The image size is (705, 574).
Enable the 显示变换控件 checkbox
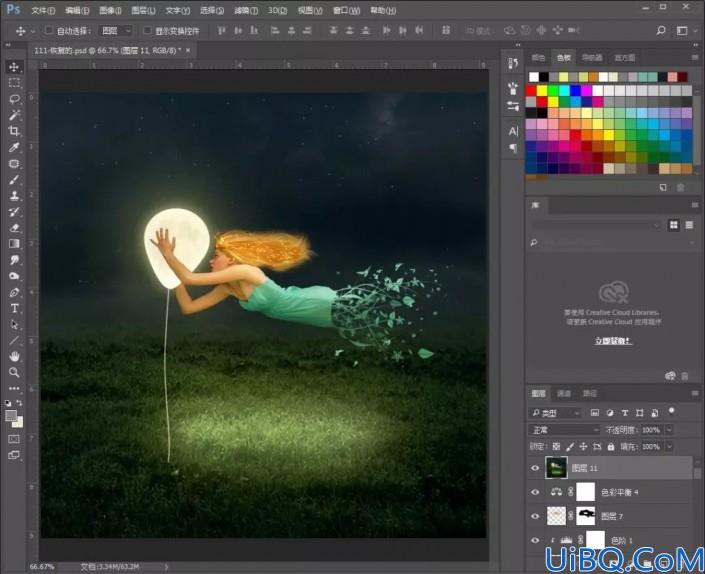(147, 31)
